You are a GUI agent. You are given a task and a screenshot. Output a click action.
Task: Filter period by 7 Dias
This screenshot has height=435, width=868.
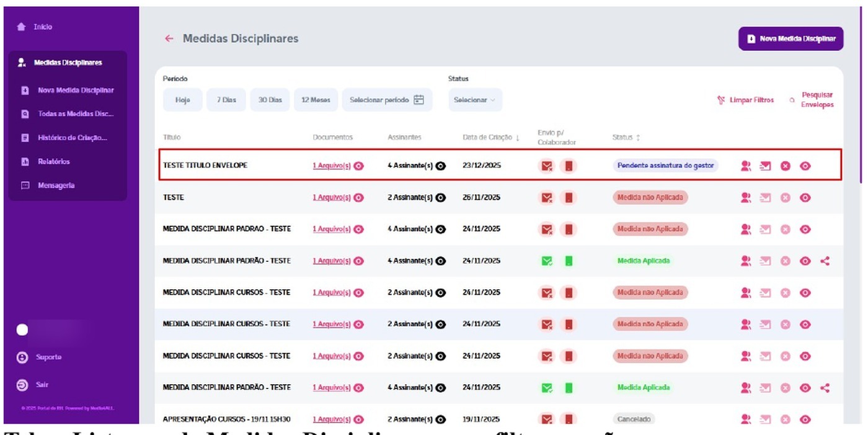(226, 100)
